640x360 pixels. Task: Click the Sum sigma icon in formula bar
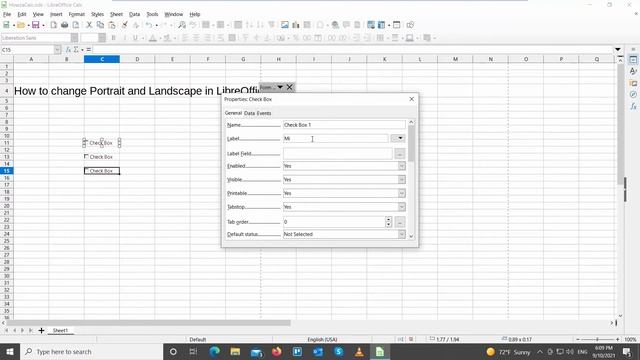pos(76,50)
